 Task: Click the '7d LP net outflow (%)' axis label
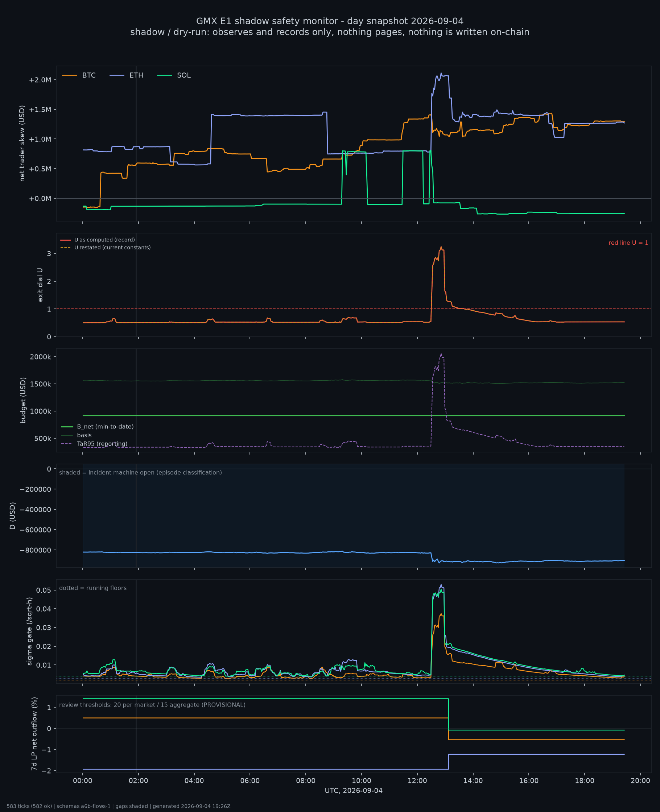point(34,734)
